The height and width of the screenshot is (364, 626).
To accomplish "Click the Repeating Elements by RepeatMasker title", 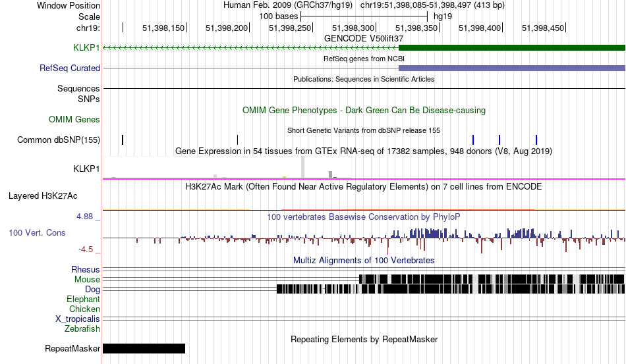I will pos(364,339).
